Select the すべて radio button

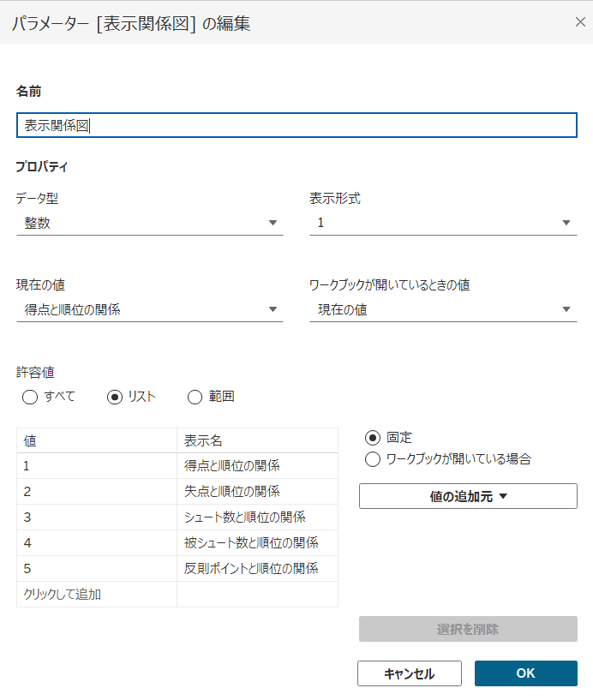point(28,397)
